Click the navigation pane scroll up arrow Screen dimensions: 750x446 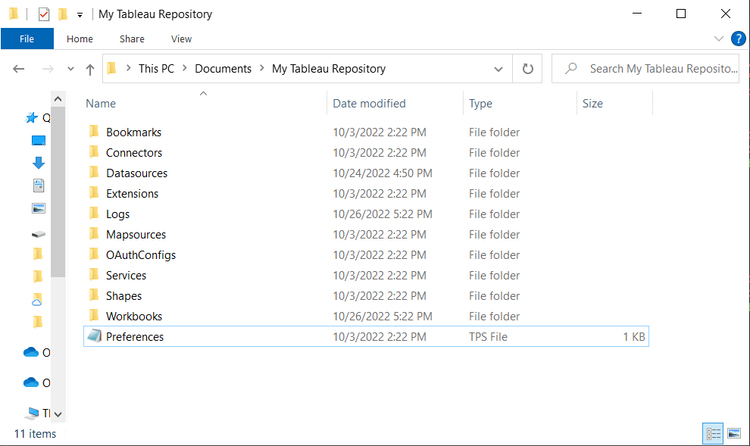pos(58,99)
